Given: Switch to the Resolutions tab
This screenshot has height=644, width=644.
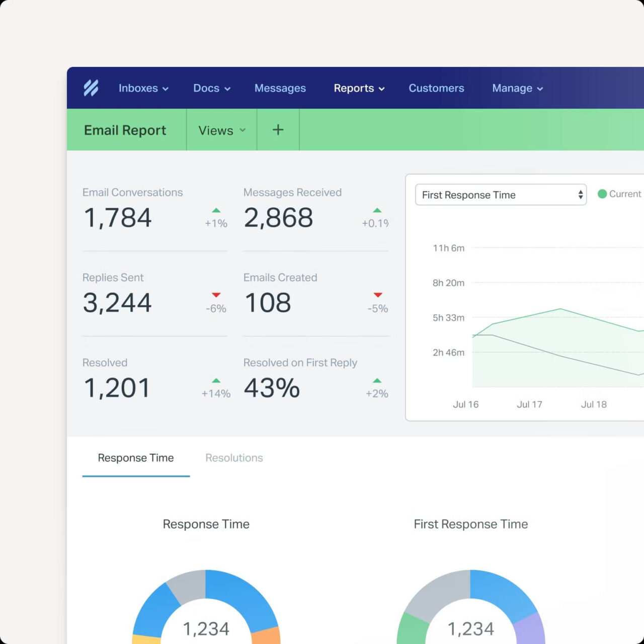Looking at the screenshot, I should (234, 458).
